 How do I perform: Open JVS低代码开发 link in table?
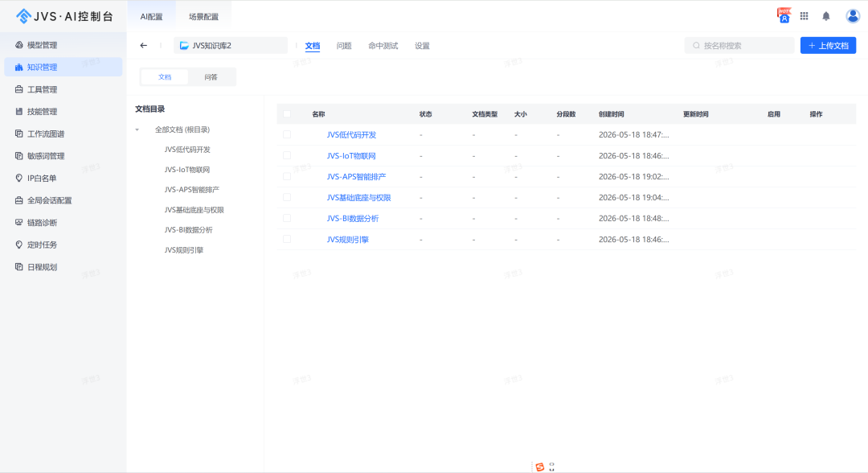(x=351, y=134)
